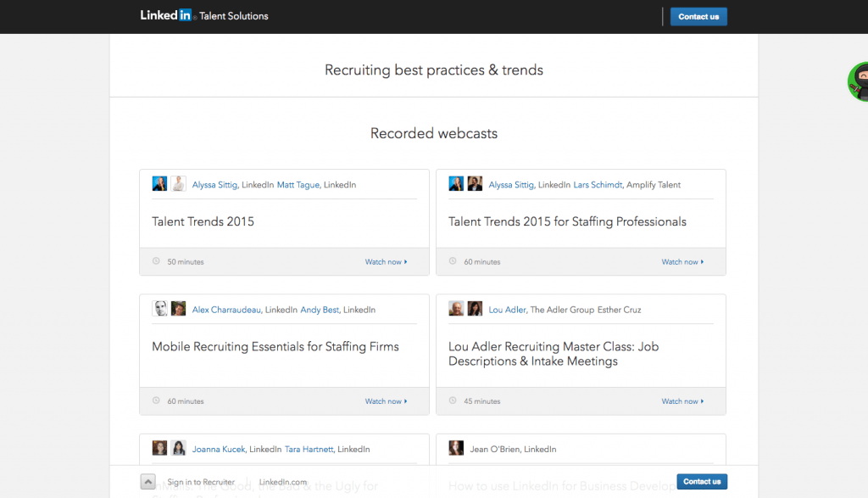This screenshot has height=498, width=868.
Task: Click the Recorded webcasts heading
Action: (434, 133)
